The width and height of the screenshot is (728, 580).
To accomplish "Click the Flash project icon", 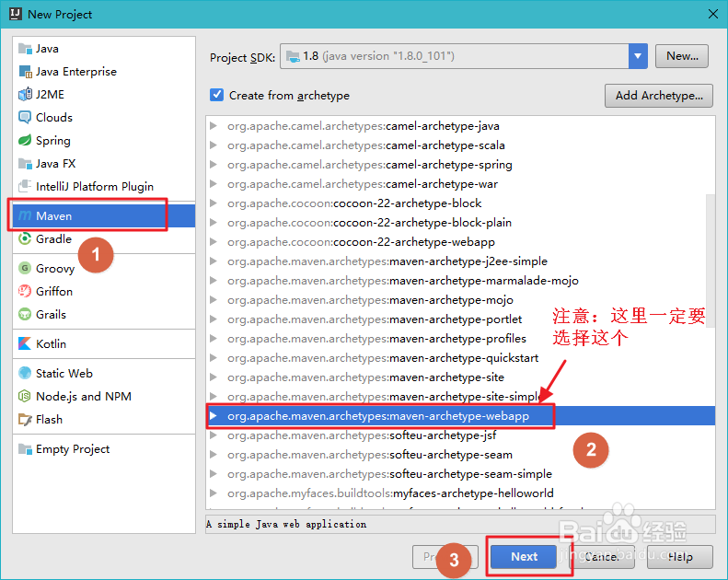I will (25, 419).
